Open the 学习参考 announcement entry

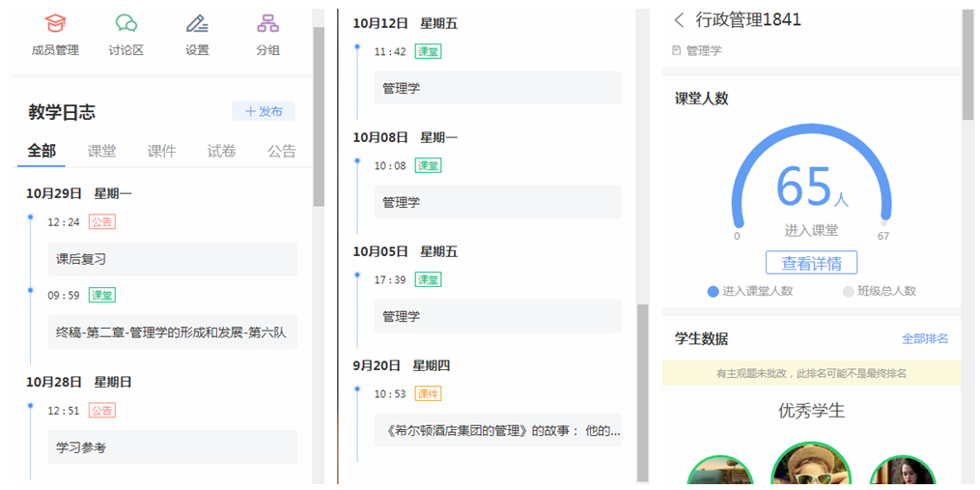click(x=173, y=447)
